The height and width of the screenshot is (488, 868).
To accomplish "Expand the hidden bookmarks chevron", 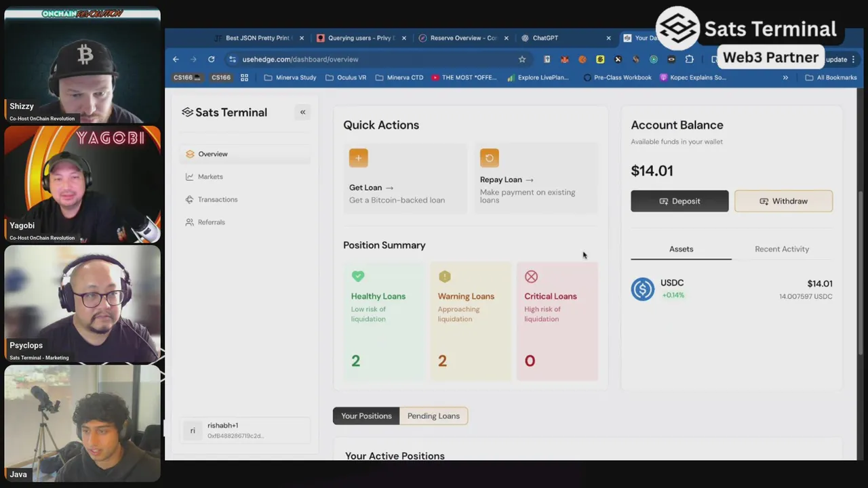I will coord(785,77).
